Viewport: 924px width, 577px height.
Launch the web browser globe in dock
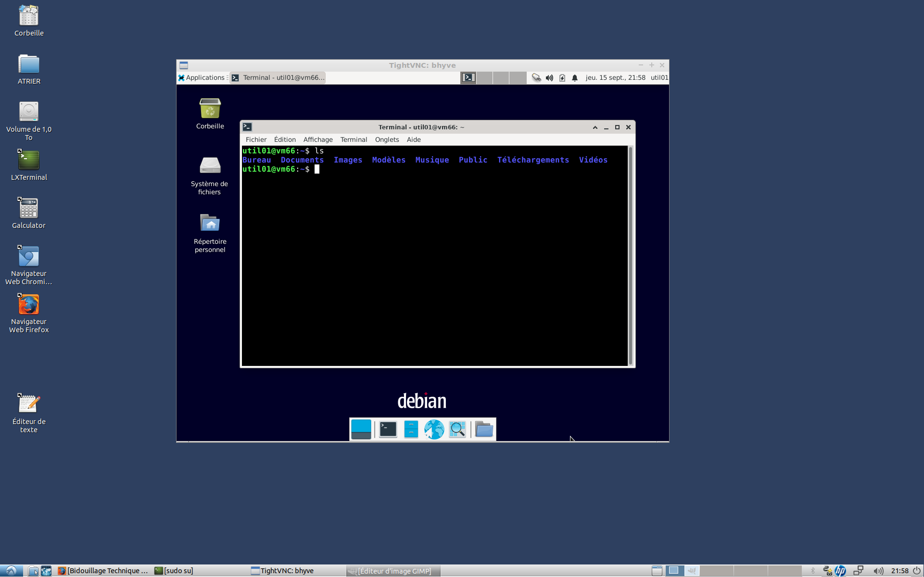point(434,429)
